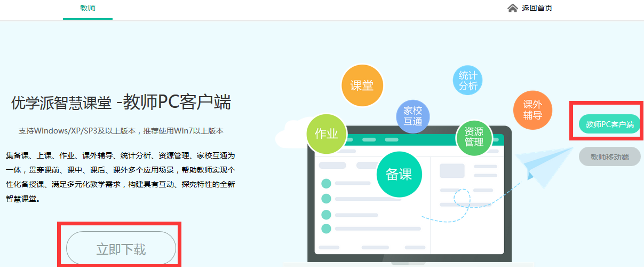Viewport: 644px width, 267px height.
Task: Click the Windows/XP/SP3 version support text
Action: pos(121,130)
